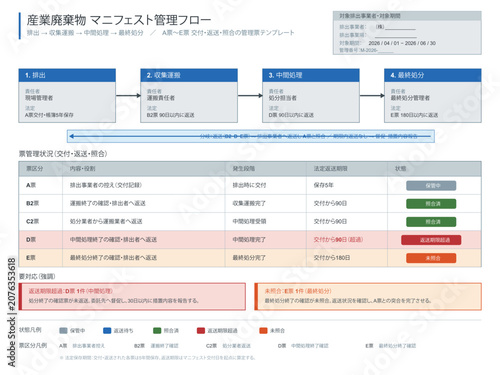Click the red 返送期限超過 legend color square

click(201, 331)
